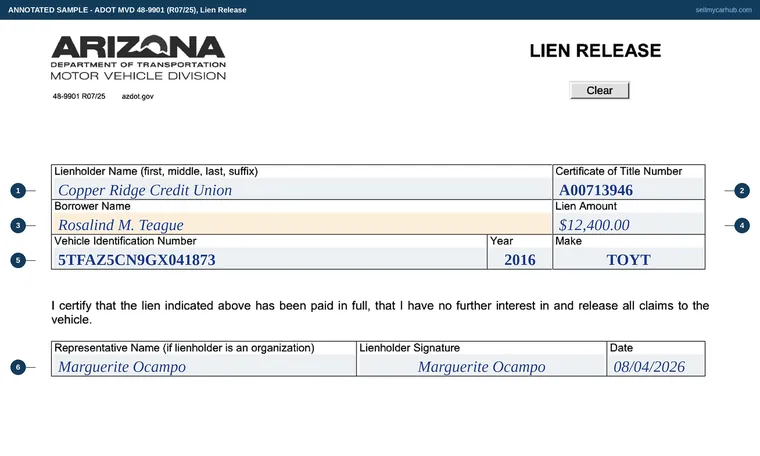Click the 'Lienholder Signature' label
The height and width of the screenshot is (456, 760).
pos(410,348)
